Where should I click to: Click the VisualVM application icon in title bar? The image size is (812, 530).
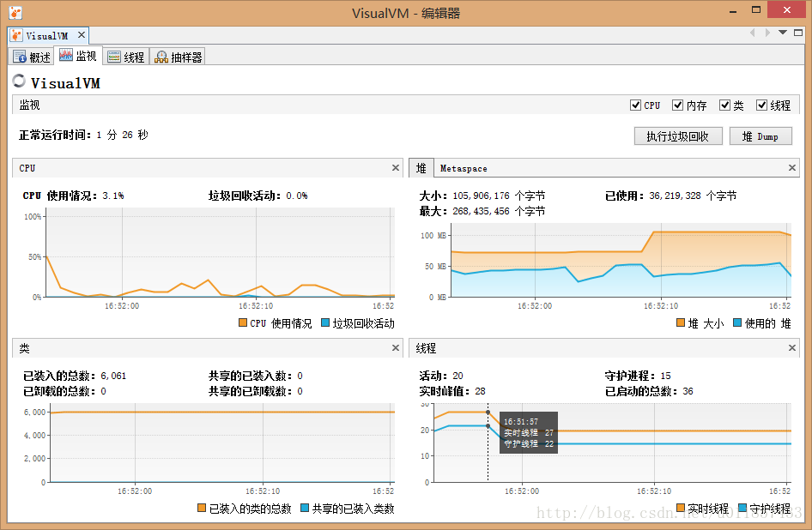15,13
